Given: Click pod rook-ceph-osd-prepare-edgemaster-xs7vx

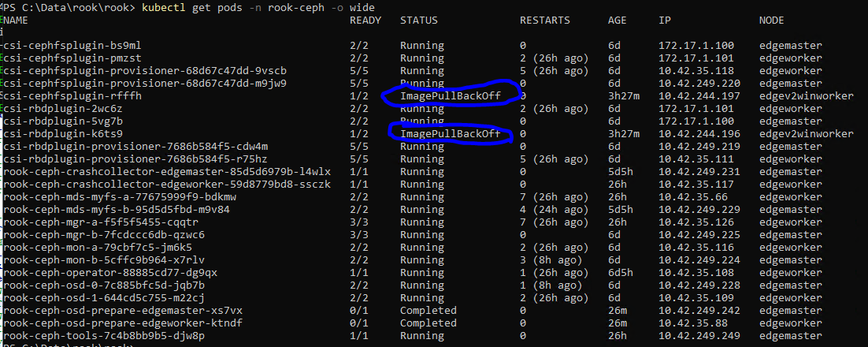Looking at the screenshot, I should coord(123,311).
